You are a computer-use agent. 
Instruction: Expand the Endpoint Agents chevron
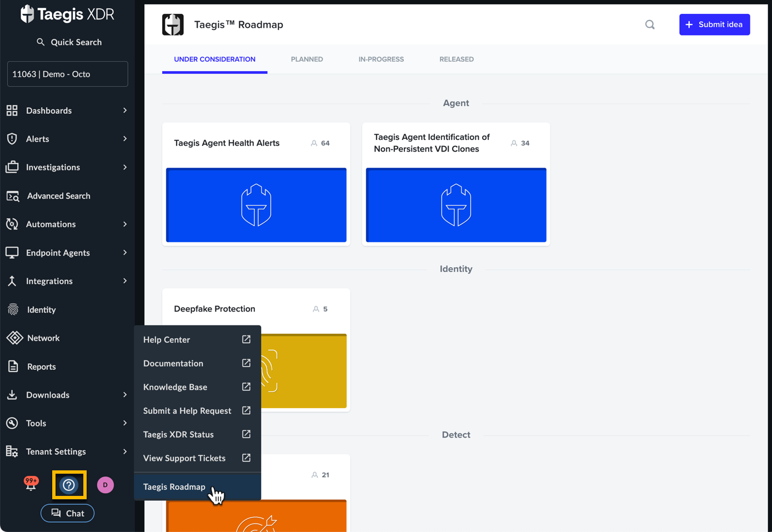click(125, 253)
